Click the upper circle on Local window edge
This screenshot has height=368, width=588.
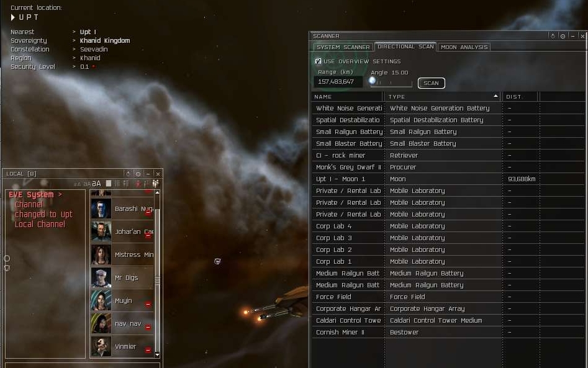(x=7, y=258)
